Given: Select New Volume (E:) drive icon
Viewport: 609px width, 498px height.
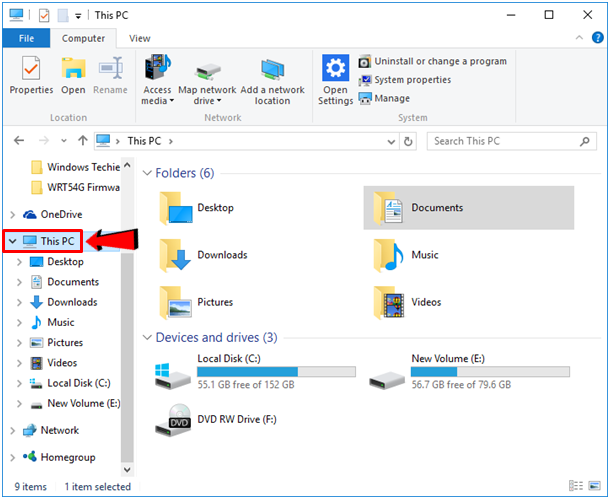Looking at the screenshot, I should tap(387, 379).
